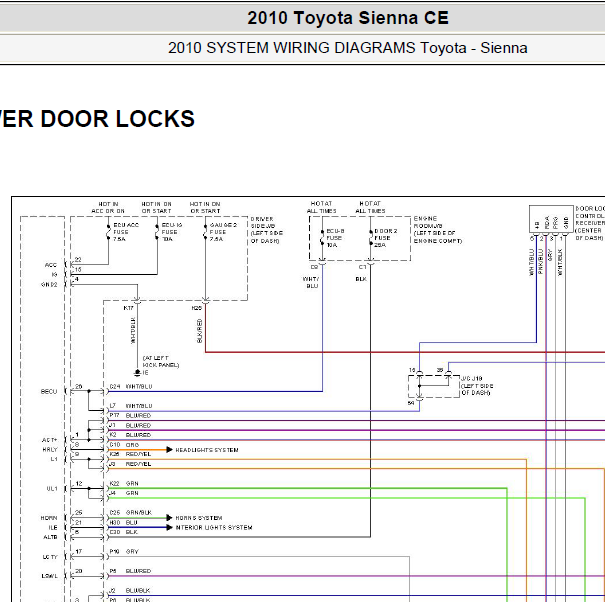Click the 'HEADLIGHTS SYSTEM' reference label

point(207,450)
